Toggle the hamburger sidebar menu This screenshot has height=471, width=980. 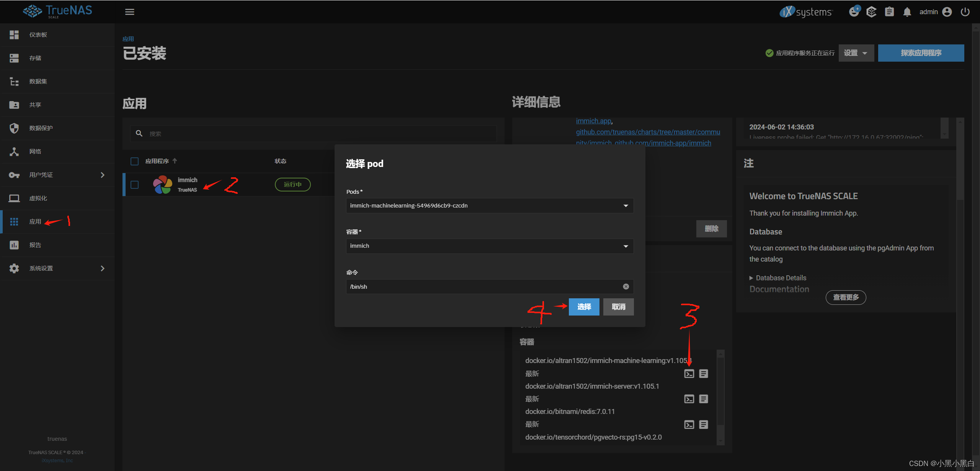tap(130, 12)
